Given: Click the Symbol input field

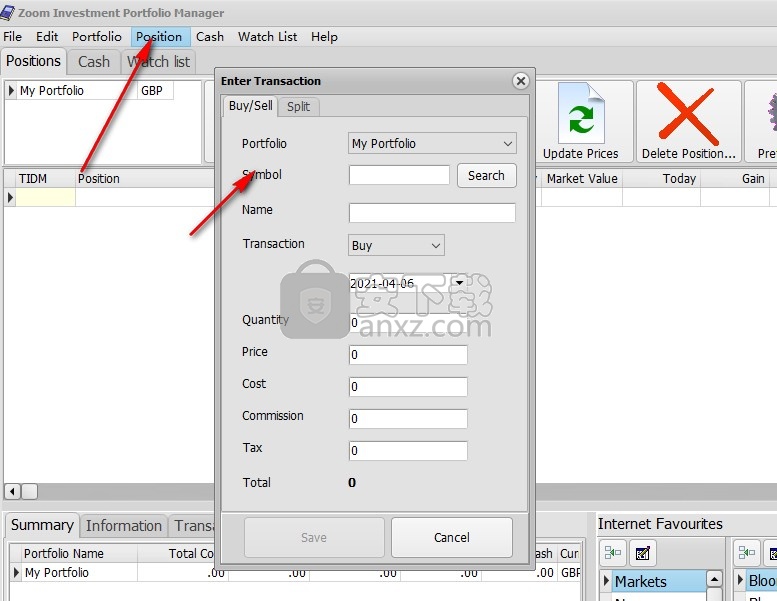Looking at the screenshot, I should click(399, 175).
